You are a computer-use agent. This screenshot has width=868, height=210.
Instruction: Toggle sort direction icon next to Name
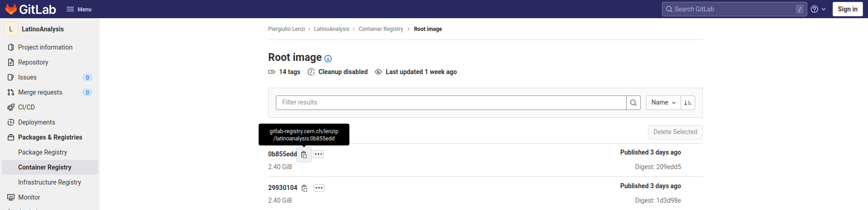coord(688,103)
